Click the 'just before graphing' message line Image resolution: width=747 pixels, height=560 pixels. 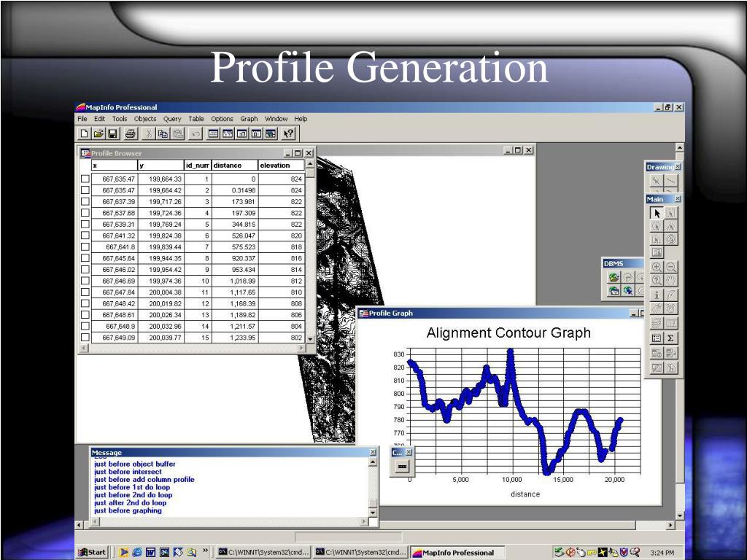click(128, 510)
